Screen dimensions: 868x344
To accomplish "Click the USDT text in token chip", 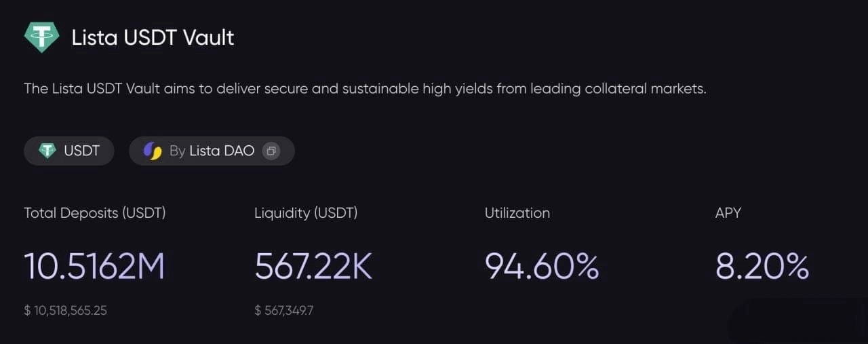I will coord(82,151).
